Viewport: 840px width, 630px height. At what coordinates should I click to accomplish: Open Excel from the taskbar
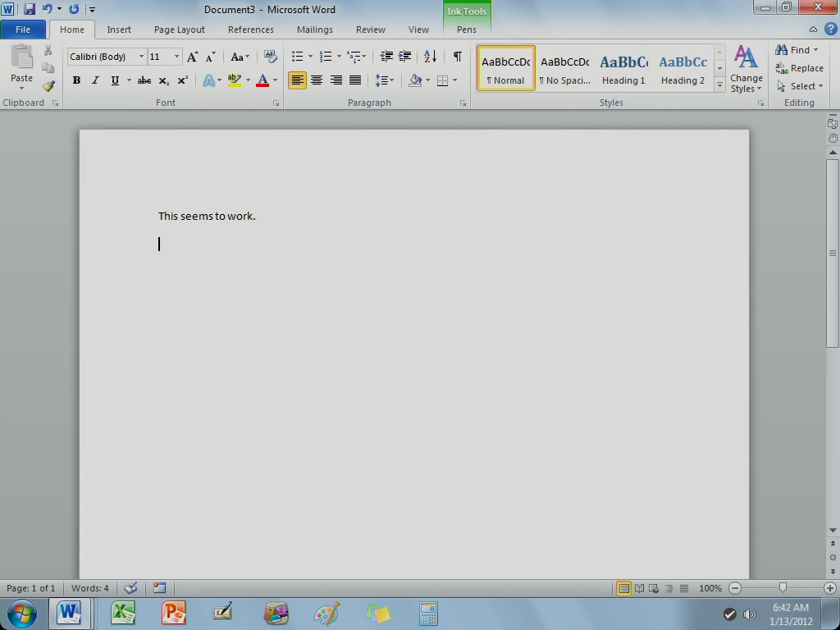(x=122, y=613)
